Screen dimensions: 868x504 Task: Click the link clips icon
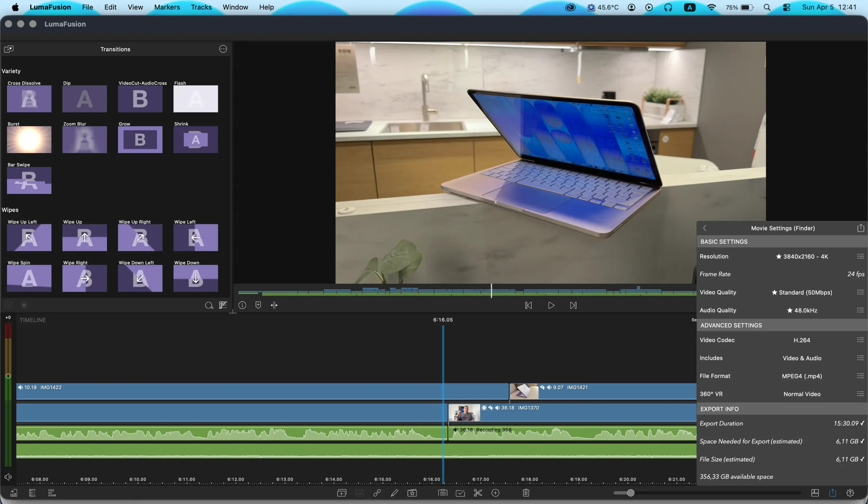[x=377, y=493]
